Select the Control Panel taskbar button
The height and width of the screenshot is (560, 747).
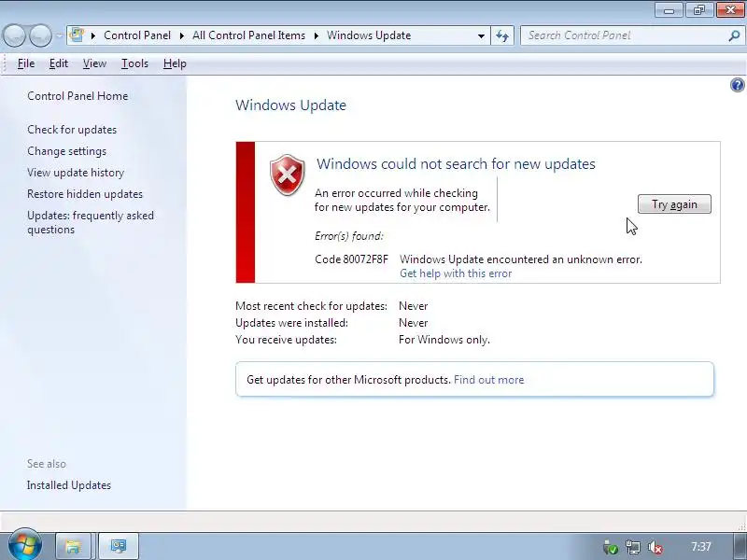119,546
